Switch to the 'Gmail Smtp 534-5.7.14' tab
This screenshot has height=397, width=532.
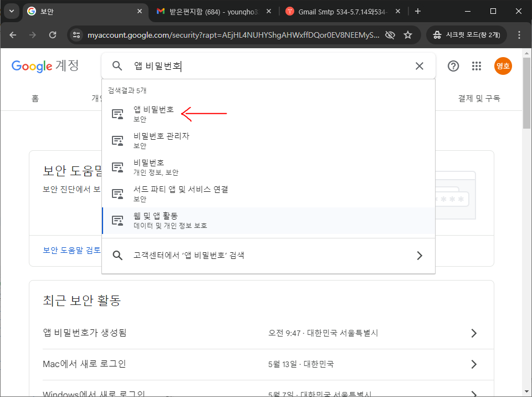342,12
